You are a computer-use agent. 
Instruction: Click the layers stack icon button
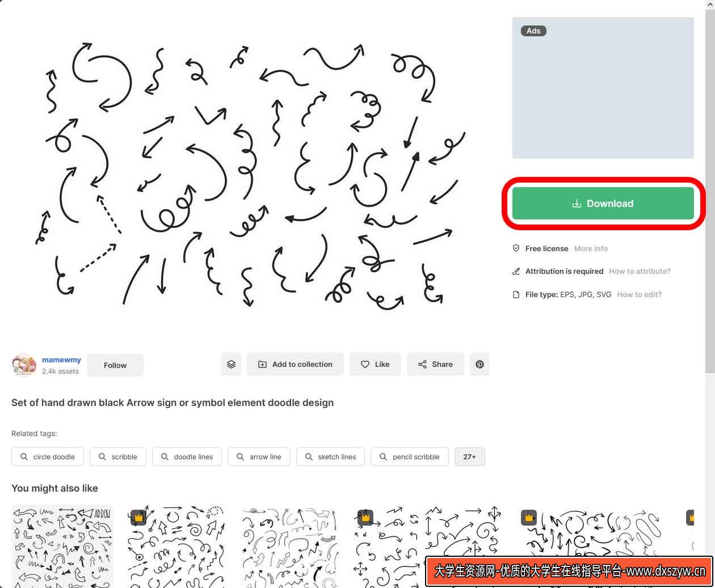coord(231,364)
